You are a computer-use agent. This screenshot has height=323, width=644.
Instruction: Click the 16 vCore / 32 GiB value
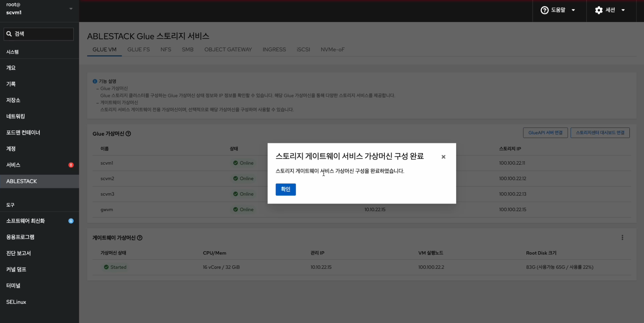(221, 267)
